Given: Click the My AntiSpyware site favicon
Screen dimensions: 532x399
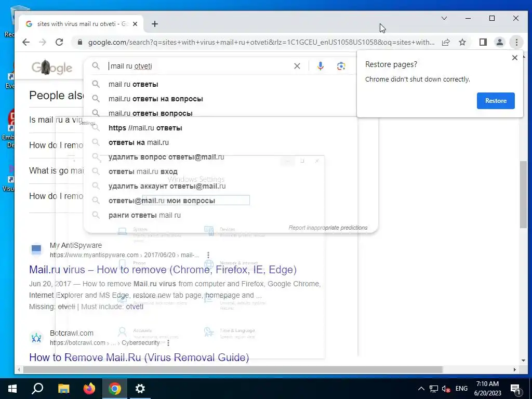Looking at the screenshot, I should 36,250.
